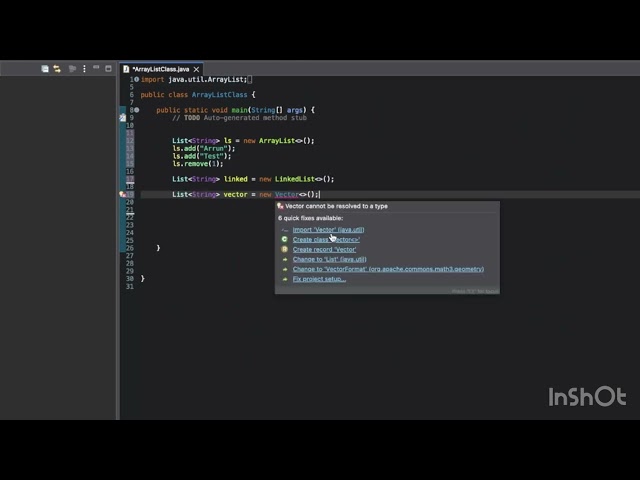Open the view menu three-dots icon
The image size is (640, 480).
tap(84, 69)
